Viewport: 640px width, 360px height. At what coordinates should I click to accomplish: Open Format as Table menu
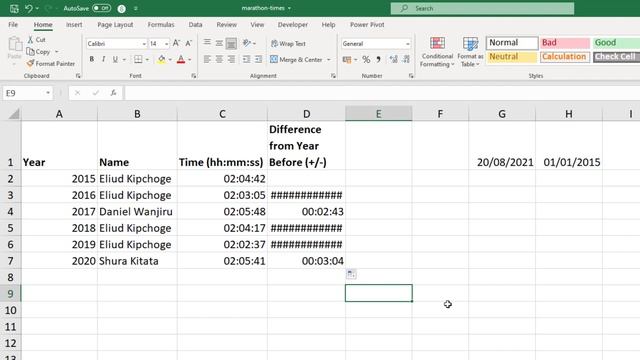470,52
